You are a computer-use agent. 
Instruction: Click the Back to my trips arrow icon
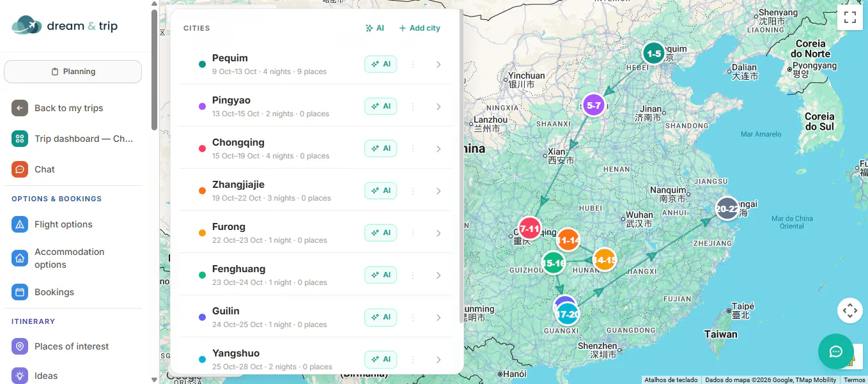(x=20, y=108)
